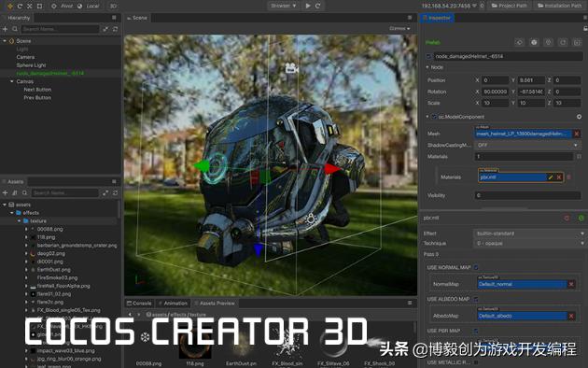Select the move (translate) gizmo tool
Screen dimensions: 588x368
pos(9,6)
